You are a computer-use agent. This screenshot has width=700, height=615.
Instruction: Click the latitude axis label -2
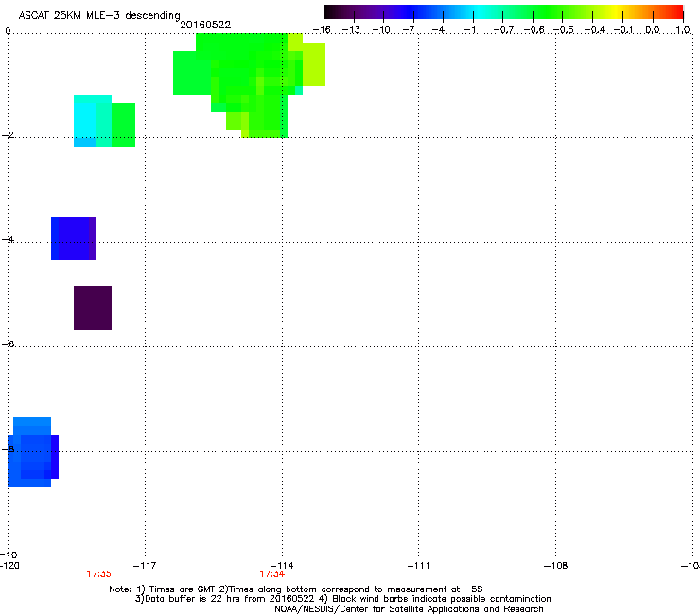pyautogui.click(x=8, y=135)
